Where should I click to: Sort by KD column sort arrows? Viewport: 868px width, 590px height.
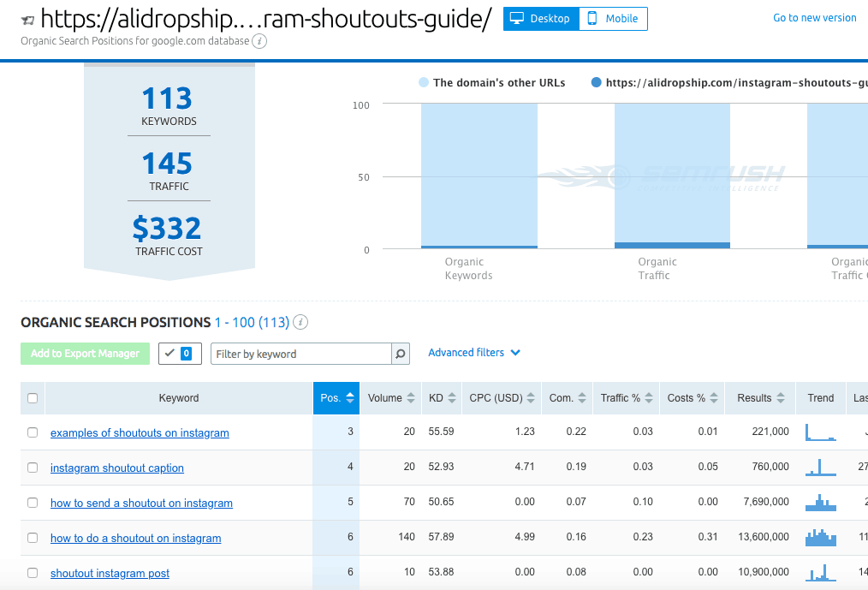pos(452,398)
